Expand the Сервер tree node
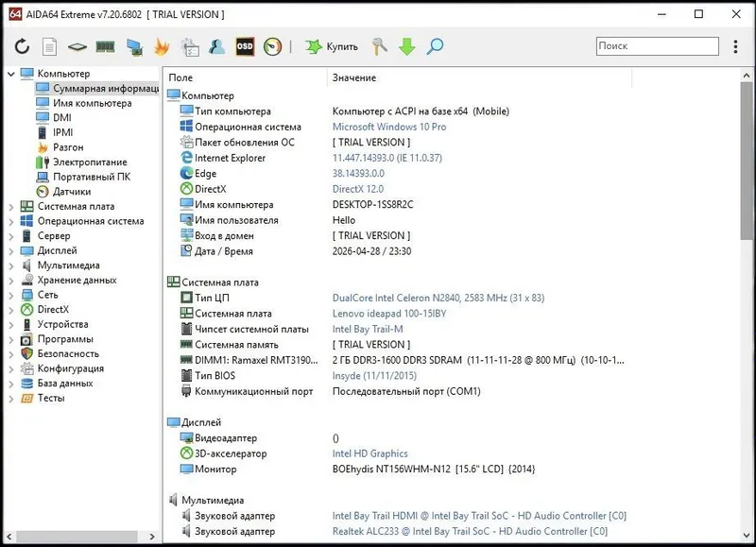 (11, 236)
